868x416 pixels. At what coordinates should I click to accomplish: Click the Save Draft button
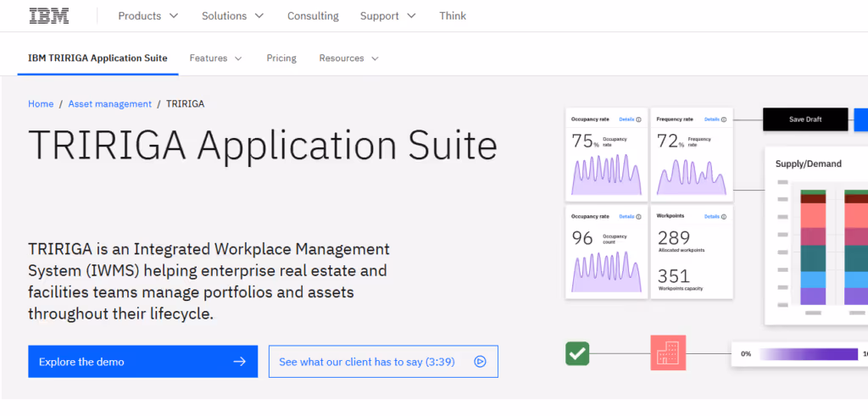coord(805,119)
